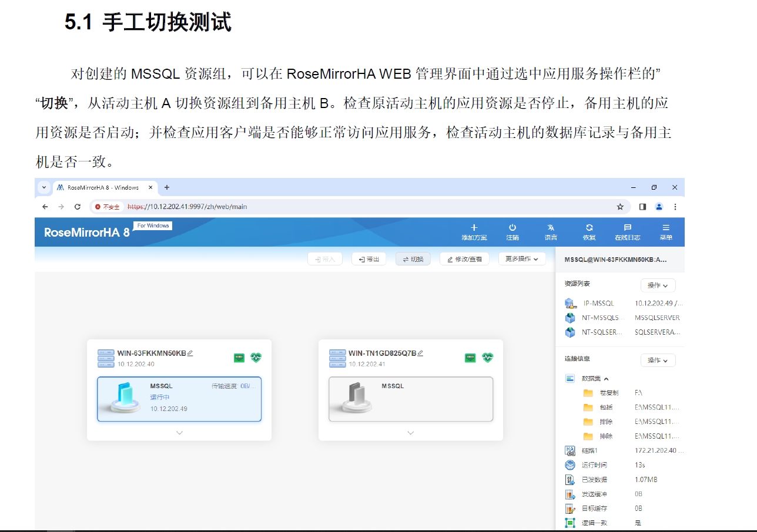Click the IP-MSSQL resource icon
The width and height of the screenshot is (757, 532).
570,304
